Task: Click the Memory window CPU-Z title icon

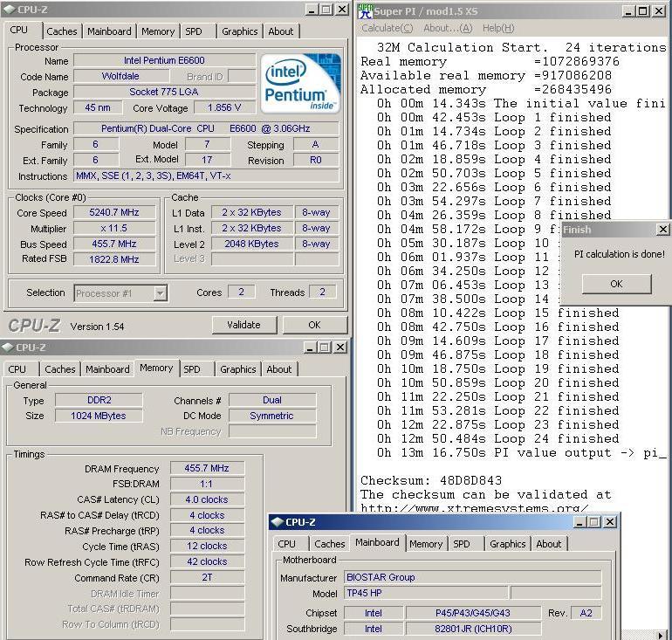Action: [8, 348]
